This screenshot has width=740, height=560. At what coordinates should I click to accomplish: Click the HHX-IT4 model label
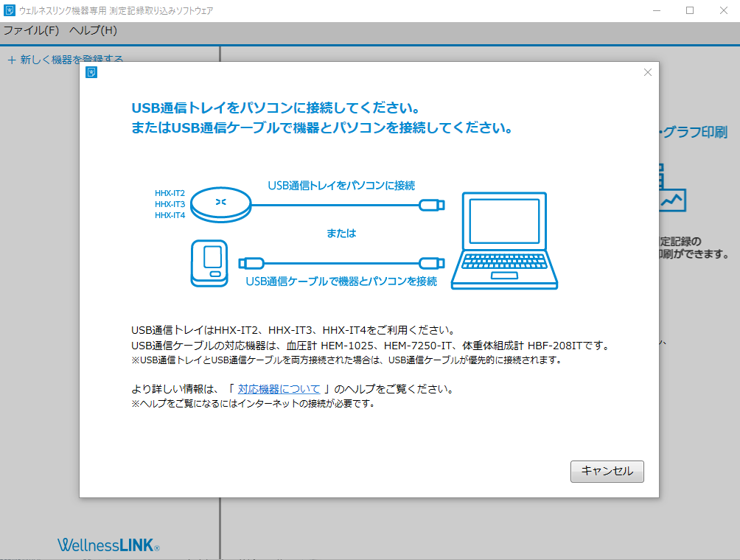click(x=170, y=215)
